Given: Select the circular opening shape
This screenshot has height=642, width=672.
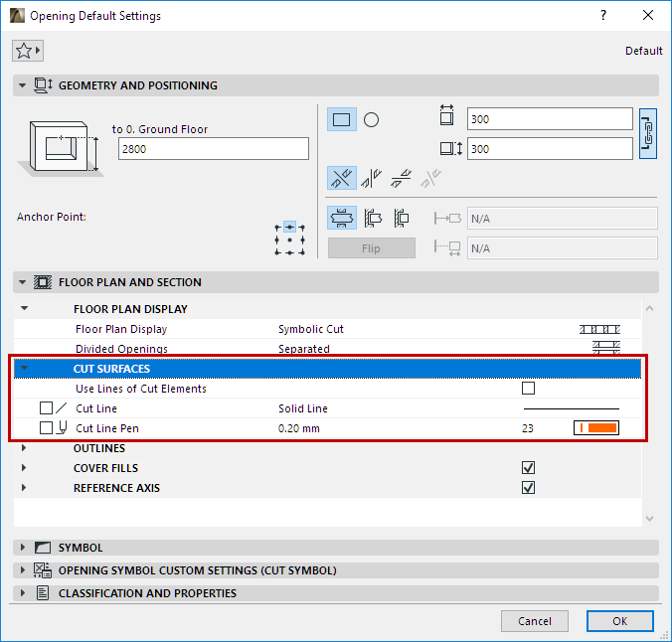Looking at the screenshot, I should (x=371, y=119).
